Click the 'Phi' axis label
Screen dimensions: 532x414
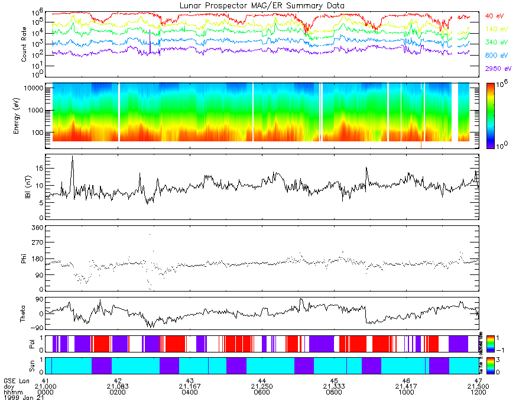[24, 258]
